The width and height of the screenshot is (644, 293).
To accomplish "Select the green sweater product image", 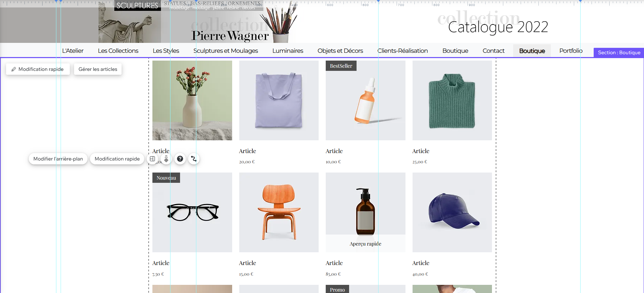I will (452, 100).
